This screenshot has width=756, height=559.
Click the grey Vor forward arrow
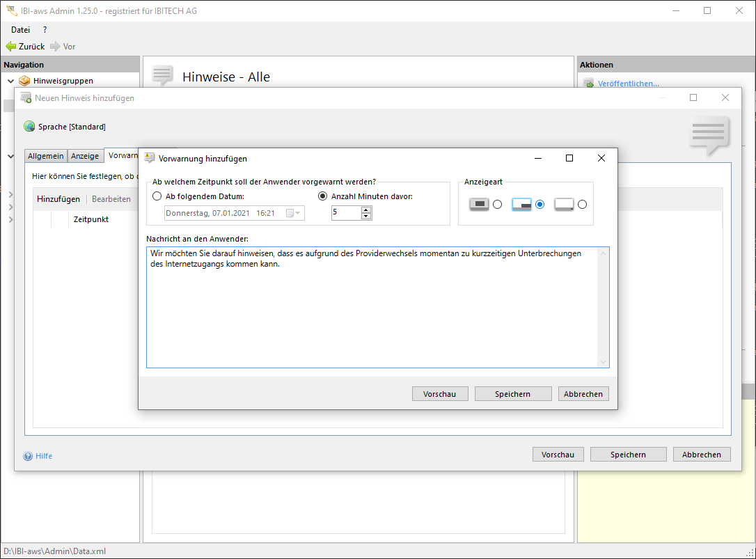tap(55, 47)
